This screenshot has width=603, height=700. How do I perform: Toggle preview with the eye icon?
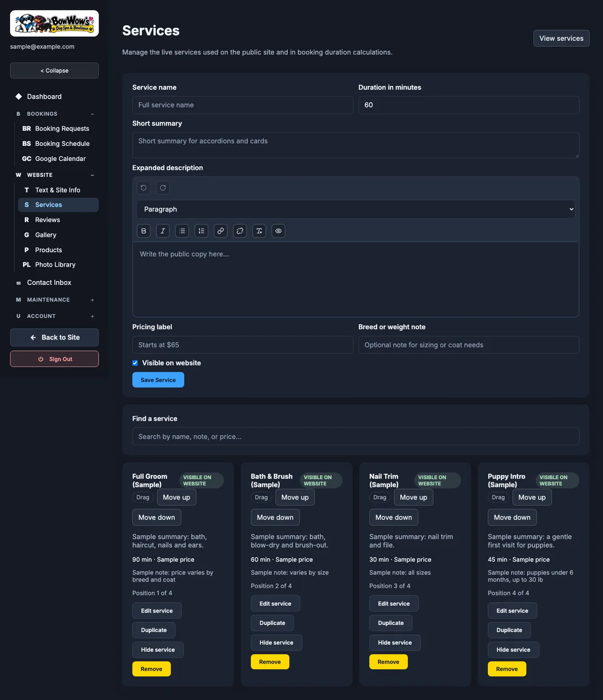point(278,231)
